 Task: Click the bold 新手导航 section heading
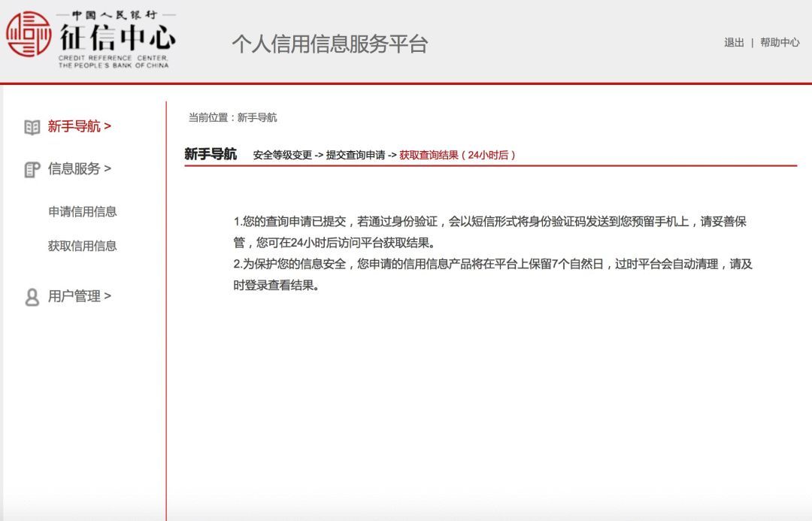(211, 154)
